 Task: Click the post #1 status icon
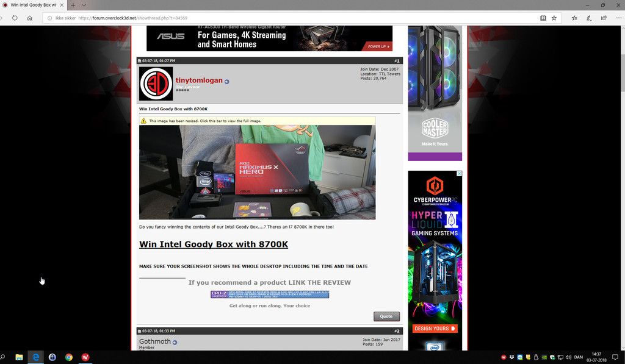point(140,61)
